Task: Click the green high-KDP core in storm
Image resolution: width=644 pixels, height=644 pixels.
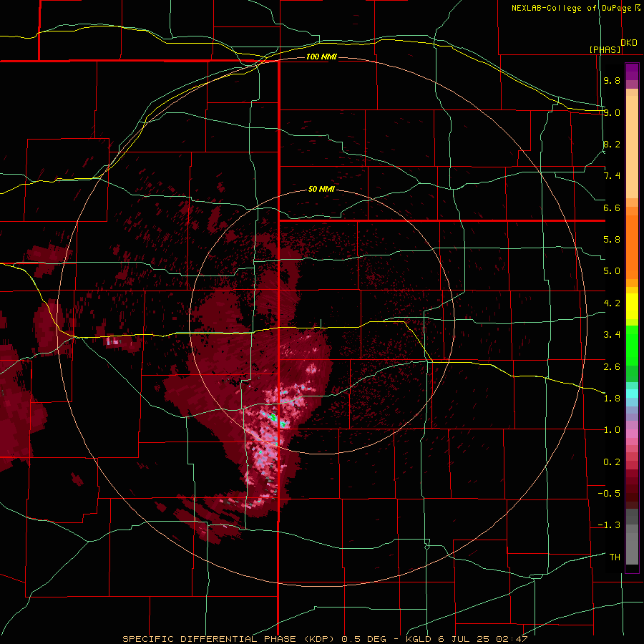Action: coord(273,417)
